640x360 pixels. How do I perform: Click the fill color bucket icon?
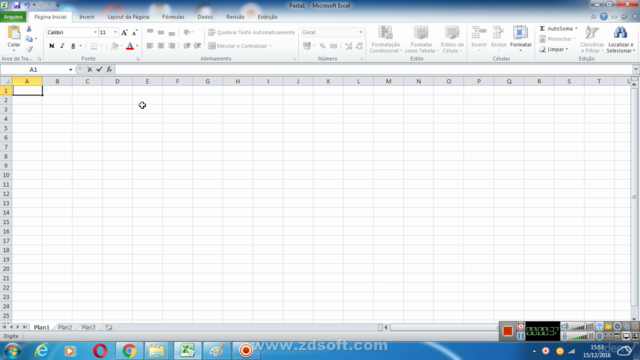(x=115, y=46)
